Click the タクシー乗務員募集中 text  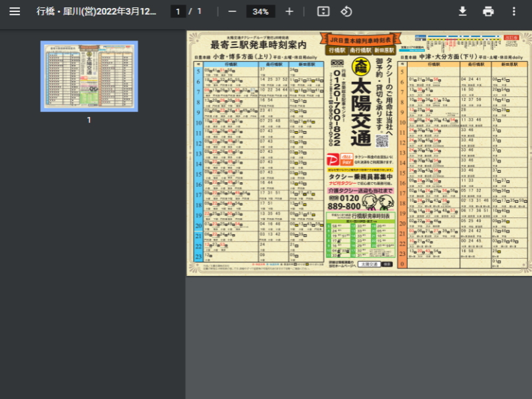pos(360,177)
